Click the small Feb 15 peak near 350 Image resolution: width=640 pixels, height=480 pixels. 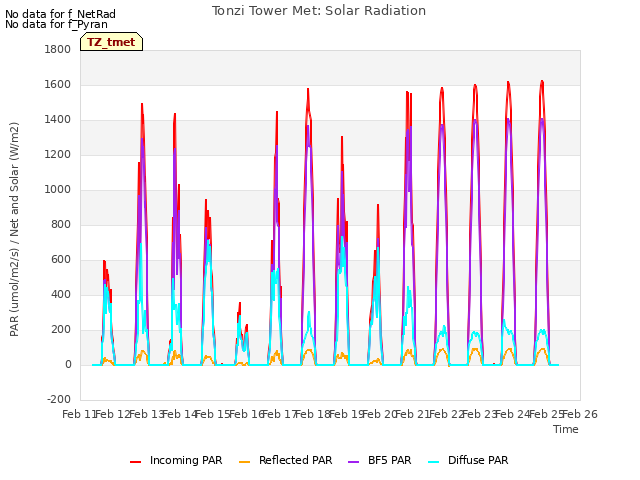(240, 303)
